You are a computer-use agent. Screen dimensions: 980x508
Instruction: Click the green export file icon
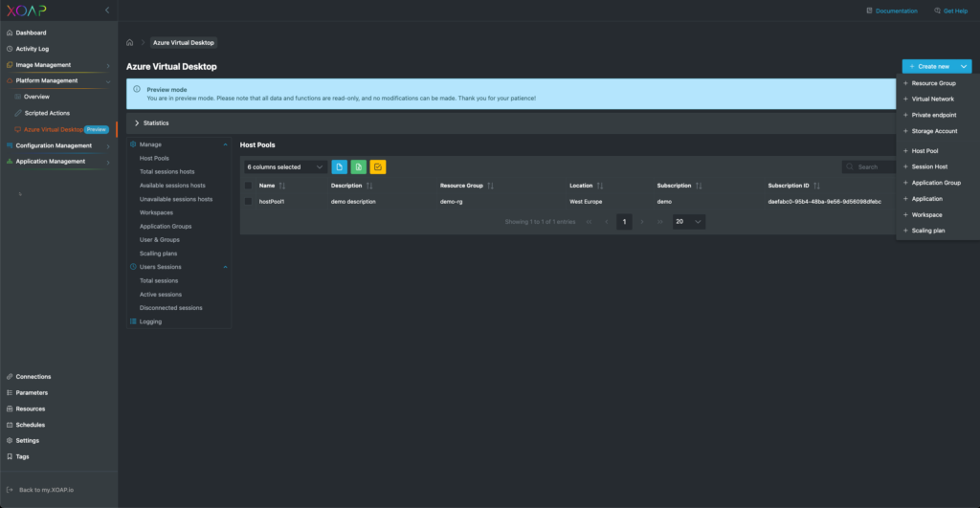(359, 166)
